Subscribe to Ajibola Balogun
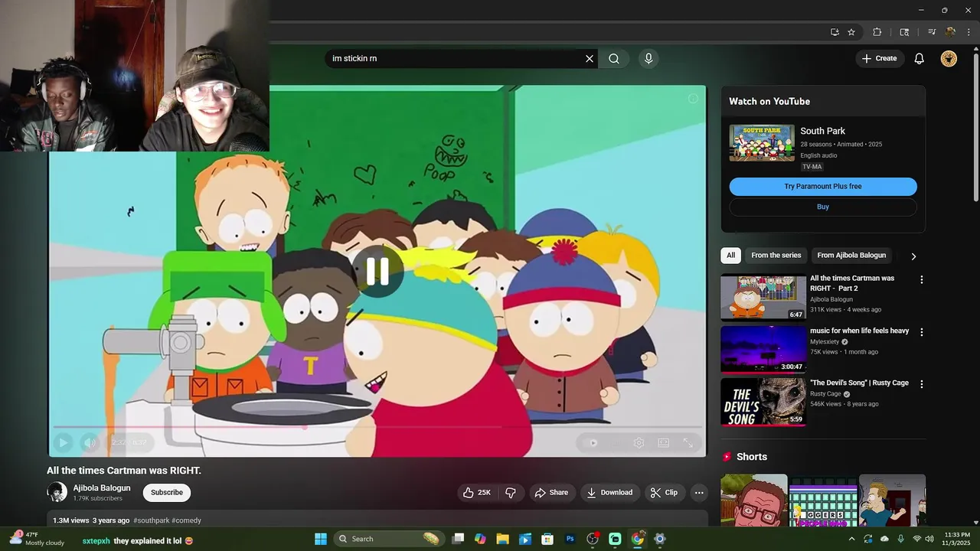 (x=167, y=493)
